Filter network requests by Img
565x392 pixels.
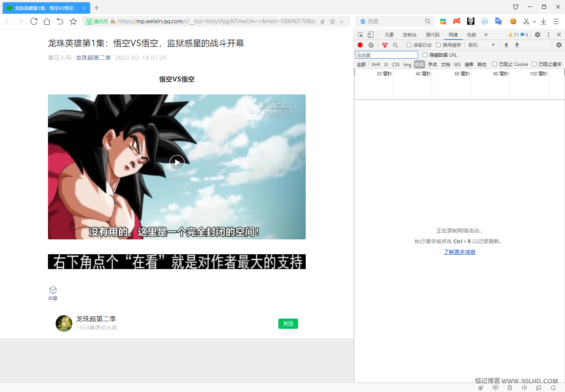coord(407,64)
